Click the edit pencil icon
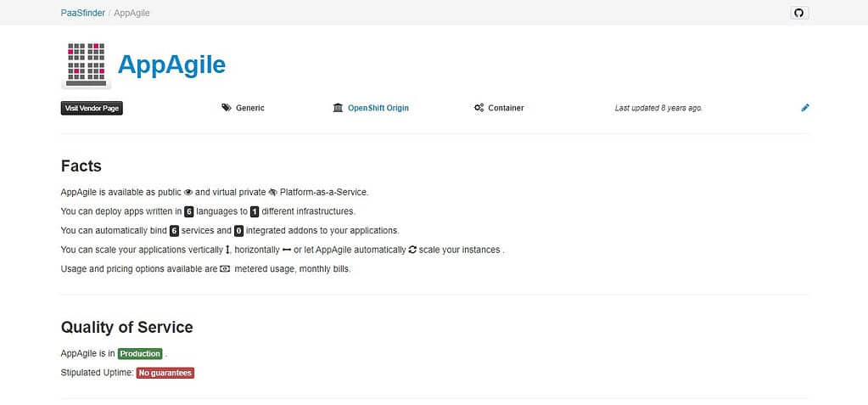The width and height of the screenshot is (868, 405). pyautogui.click(x=805, y=108)
